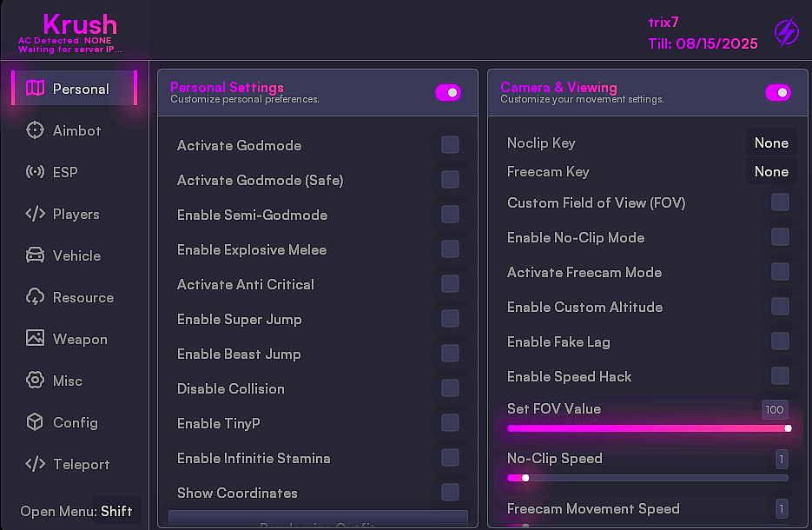Click the Krush title in the header
Screen dimensions: 812x530
click(80, 23)
